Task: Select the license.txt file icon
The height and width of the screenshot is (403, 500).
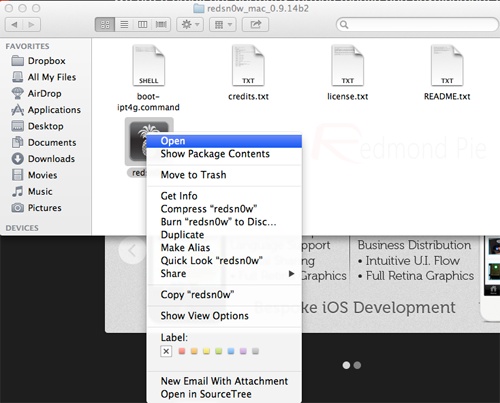Action: tap(348, 65)
